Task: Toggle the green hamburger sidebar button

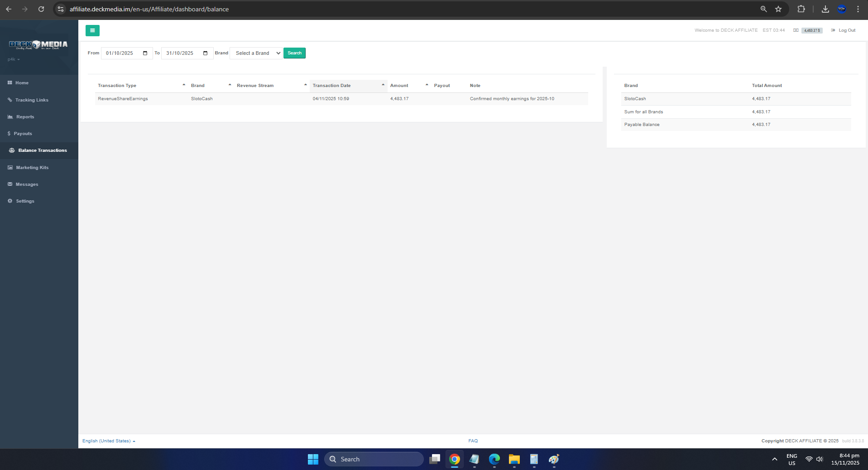Action: (x=92, y=30)
